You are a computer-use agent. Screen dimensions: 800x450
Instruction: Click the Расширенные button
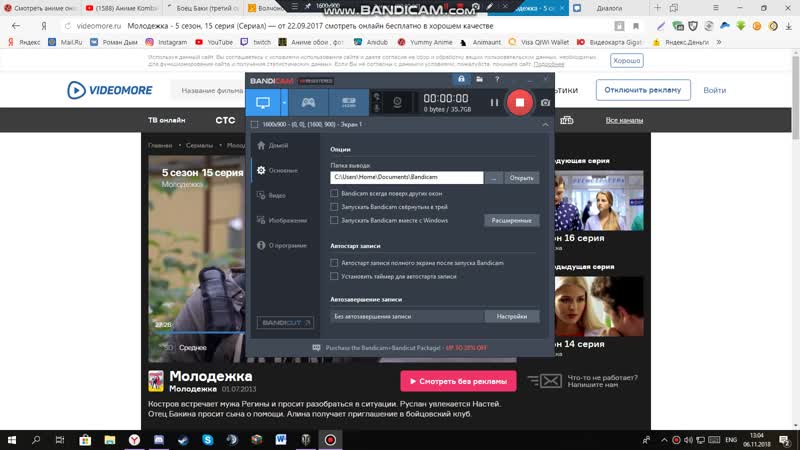[511, 220]
